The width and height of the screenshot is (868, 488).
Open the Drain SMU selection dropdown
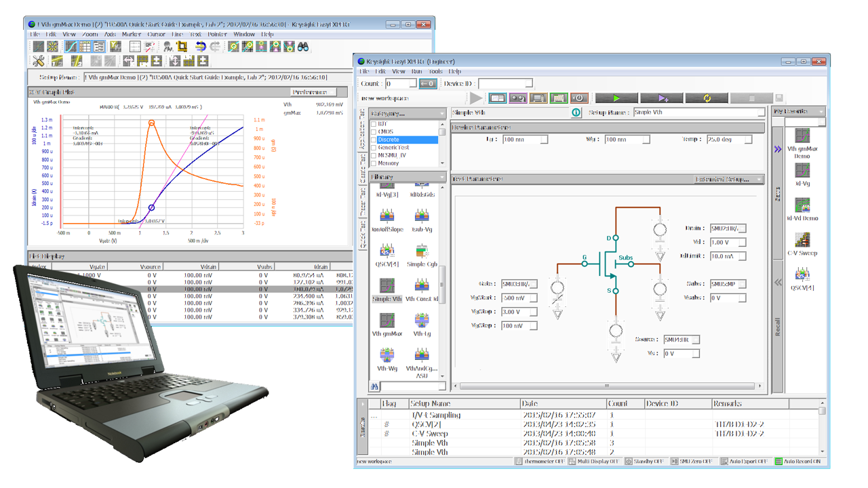tap(728, 229)
